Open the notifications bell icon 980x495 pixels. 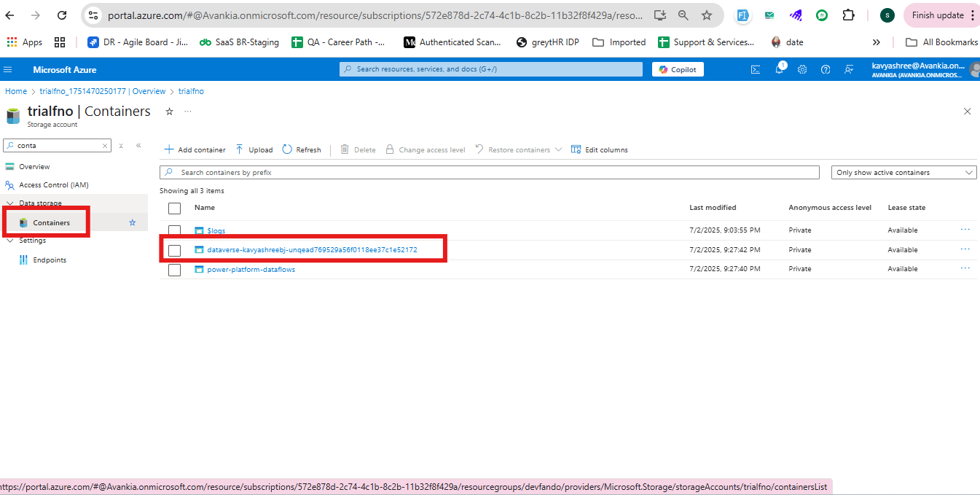coord(779,69)
